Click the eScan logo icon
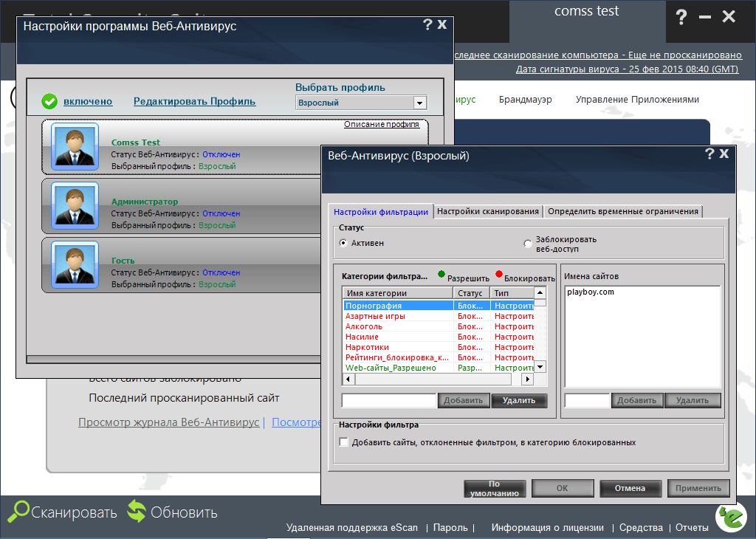This screenshot has height=539, width=756. pos(732,518)
